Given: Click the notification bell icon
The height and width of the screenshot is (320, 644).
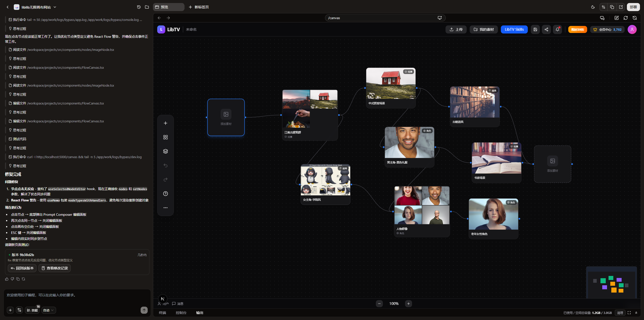Looking at the screenshot, I should [x=557, y=29].
